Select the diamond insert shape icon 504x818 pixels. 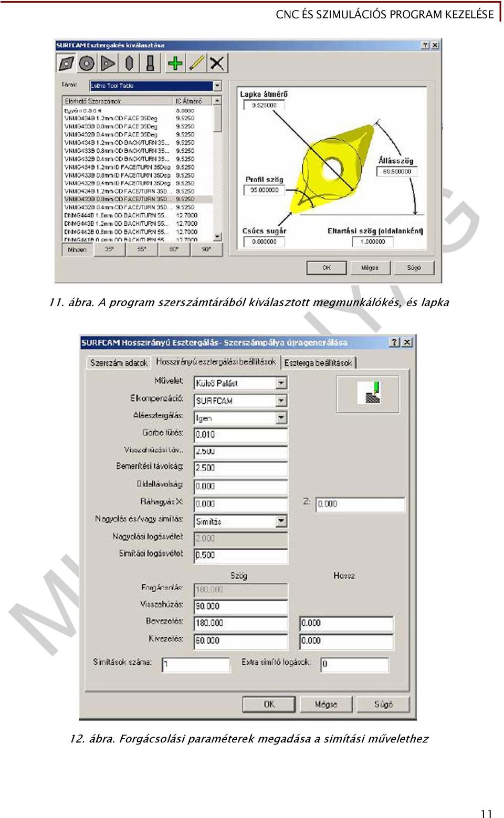click(x=67, y=64)
